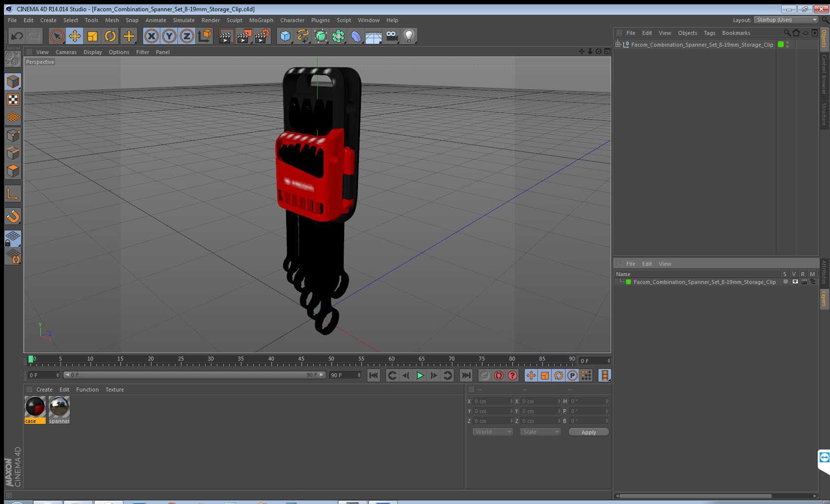Open Tags menu in Object Manager
This screenshot has height=504, width=830.
click(x=710, y=33)
